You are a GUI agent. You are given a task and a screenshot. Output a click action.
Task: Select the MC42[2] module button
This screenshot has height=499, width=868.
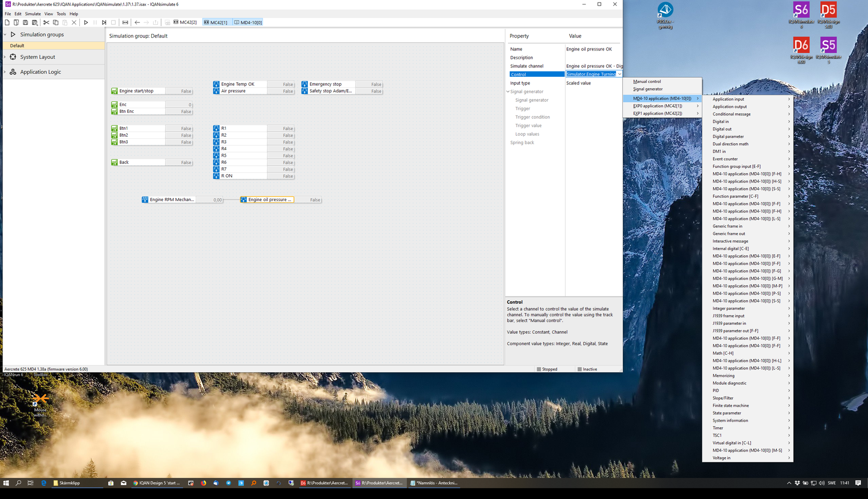[185, 22]
